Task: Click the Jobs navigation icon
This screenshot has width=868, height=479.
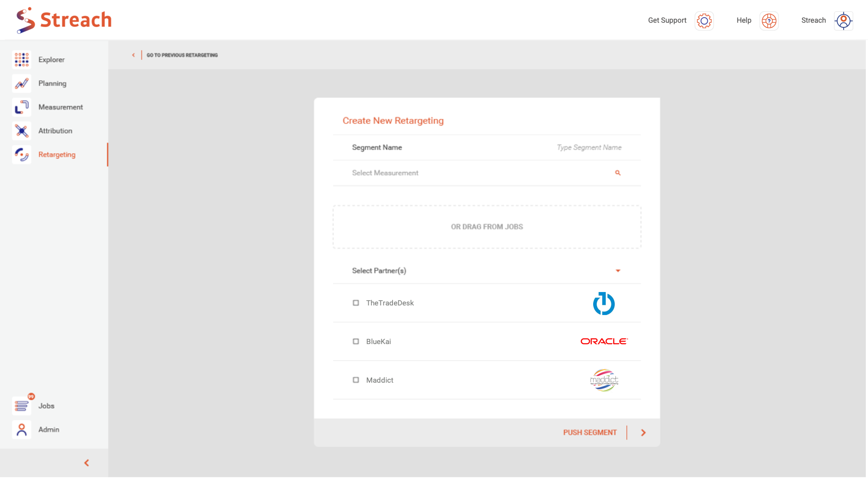Action: click(21, 405)
